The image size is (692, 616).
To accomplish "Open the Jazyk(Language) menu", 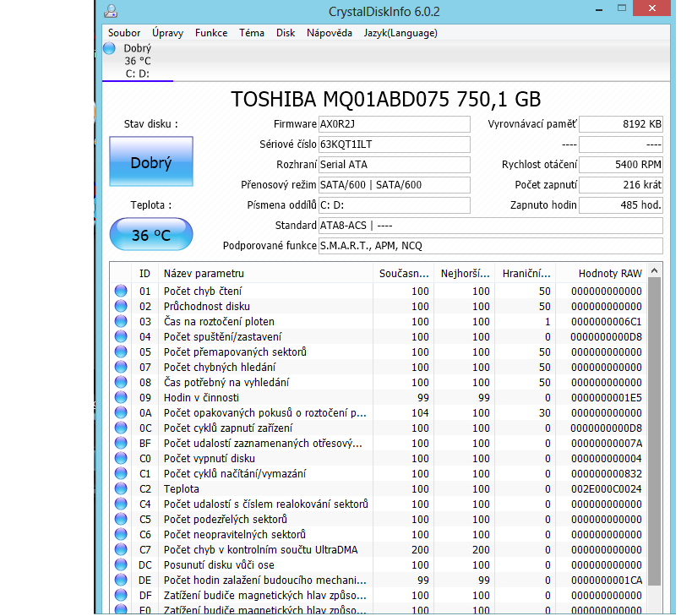I will coord(400,33).
